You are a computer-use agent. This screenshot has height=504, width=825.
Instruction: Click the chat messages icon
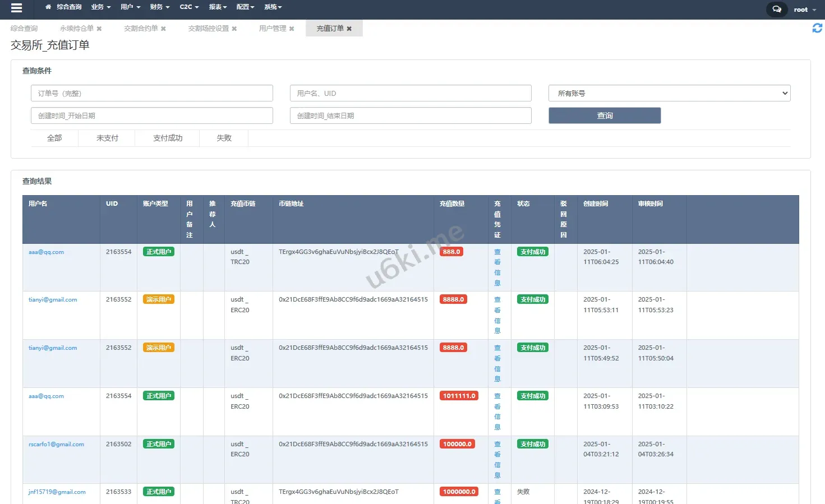tap(776, 9)
